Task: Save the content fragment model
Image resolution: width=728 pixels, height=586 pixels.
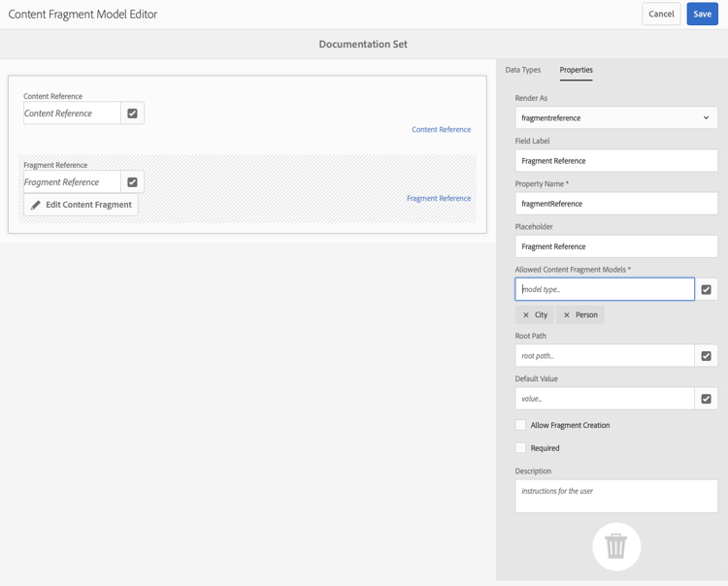Action: coord(702,14)
